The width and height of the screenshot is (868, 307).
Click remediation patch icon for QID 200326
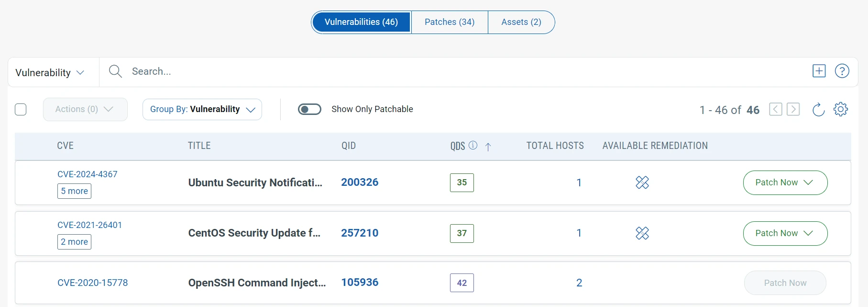[x=642, y=182]
